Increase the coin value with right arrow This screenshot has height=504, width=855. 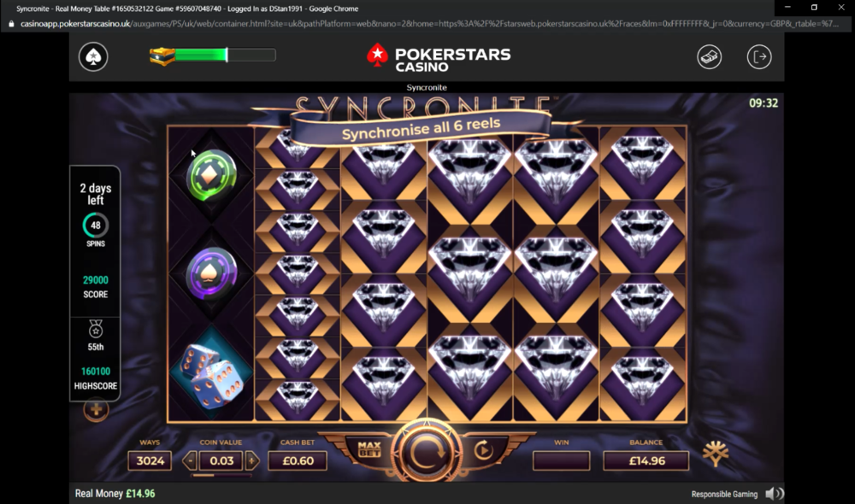(x=252, y=461)
